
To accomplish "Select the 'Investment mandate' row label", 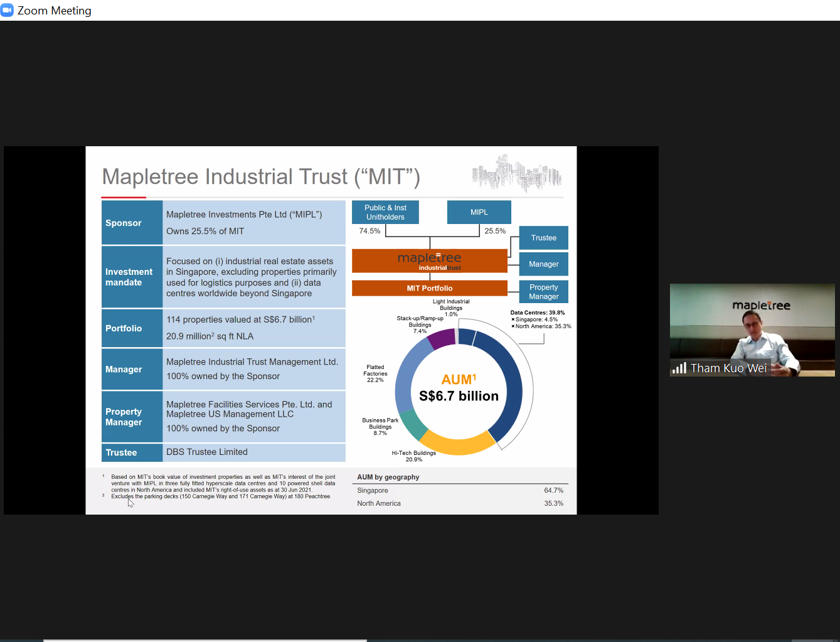I will pos(132,277).
